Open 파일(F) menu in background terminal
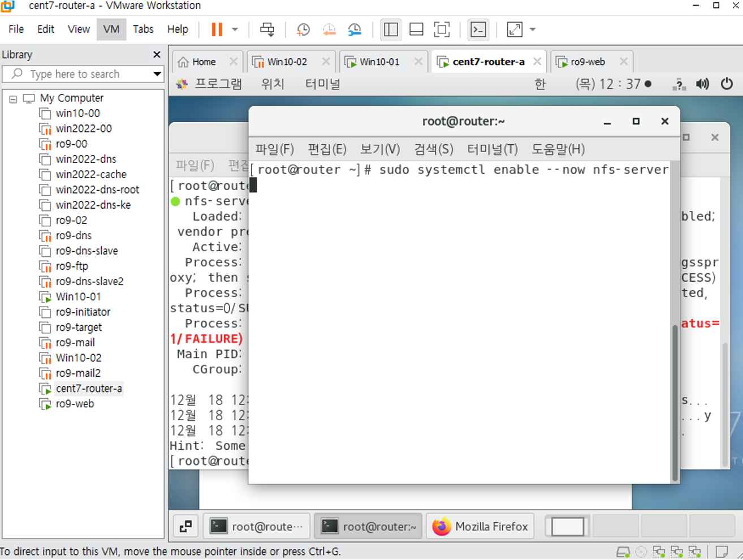This screenshot has height=560, width=743. (x=195, y=166)
